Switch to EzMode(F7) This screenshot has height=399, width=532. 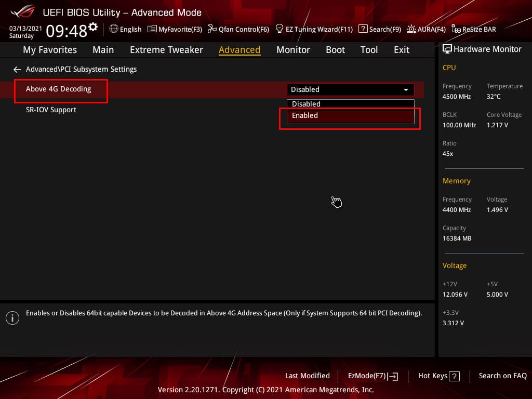pyautogui.click(x=373, y=376)
